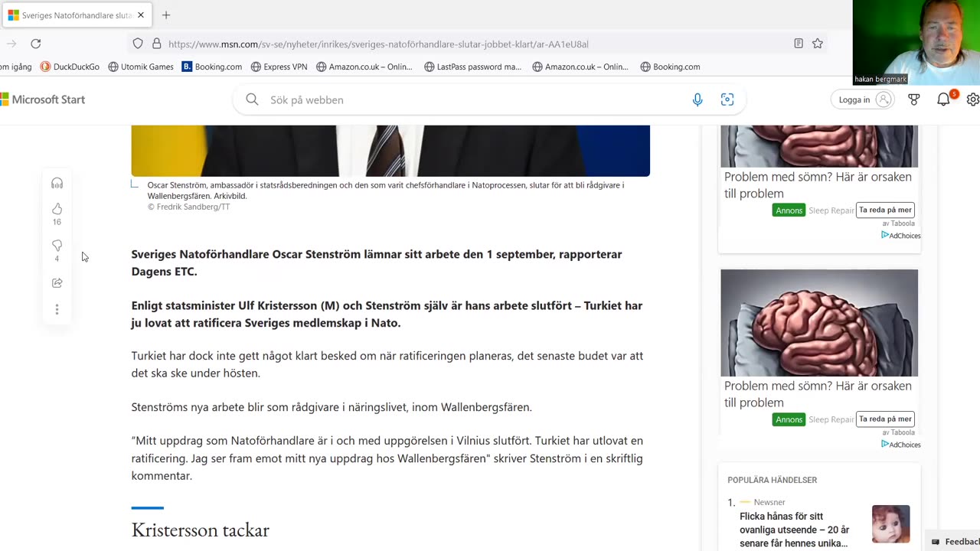Viewport: 980px width, 551px height.
Task: Toggle reader view in address bar
Action: click(x=799, y=44)
